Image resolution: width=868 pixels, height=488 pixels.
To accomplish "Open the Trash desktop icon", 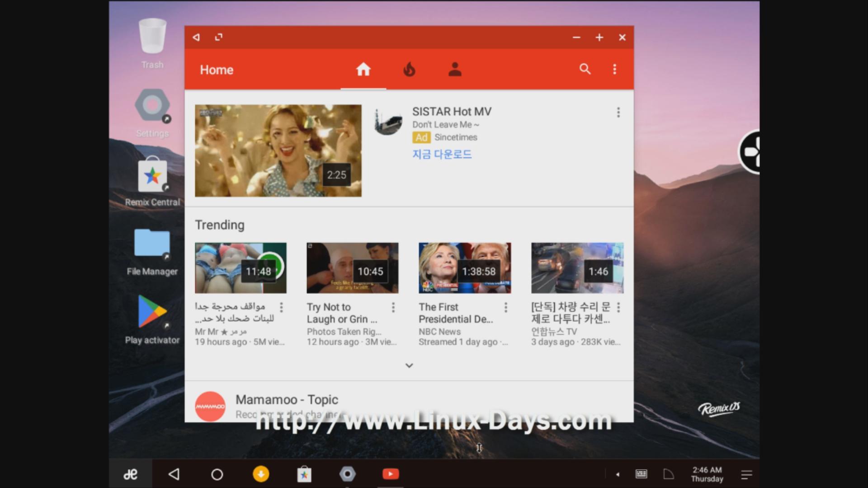I will click(x=152, y=43).
